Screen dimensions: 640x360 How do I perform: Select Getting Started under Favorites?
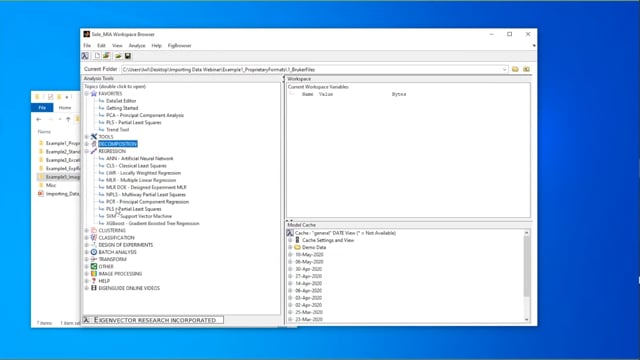[x=122, y=108]
